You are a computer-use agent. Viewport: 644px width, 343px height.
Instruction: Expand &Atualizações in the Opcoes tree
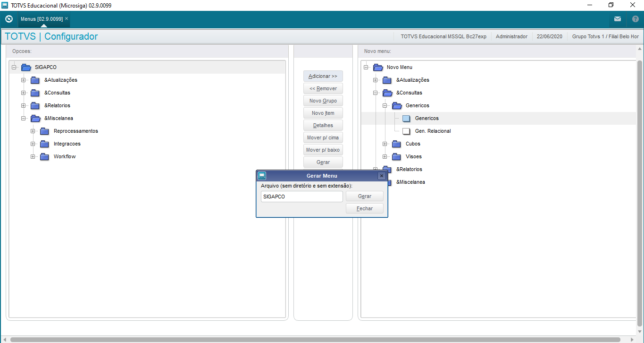coord(24,80)
